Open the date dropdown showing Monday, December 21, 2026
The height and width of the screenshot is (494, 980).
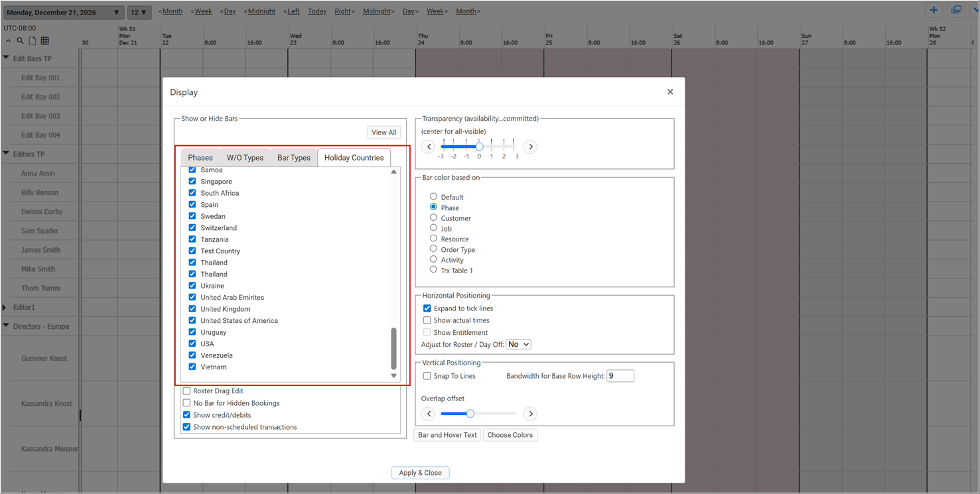pyautogui.click(x=63, y=12)
